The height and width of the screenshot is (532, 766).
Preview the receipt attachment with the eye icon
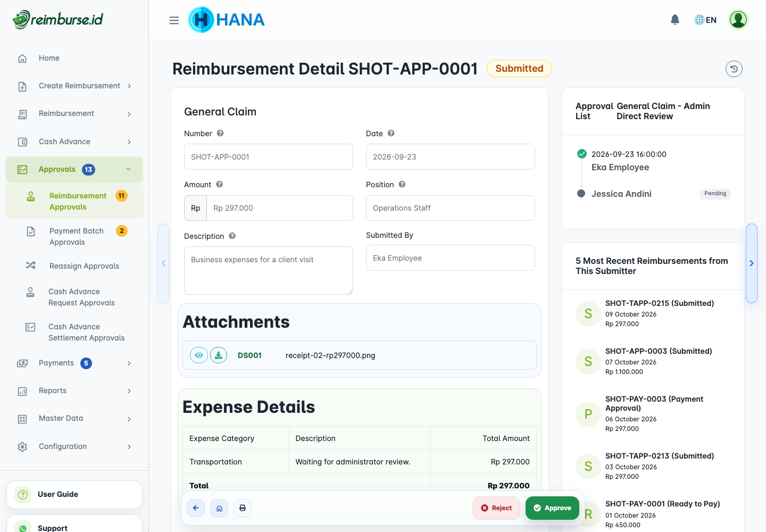point(199,355)
